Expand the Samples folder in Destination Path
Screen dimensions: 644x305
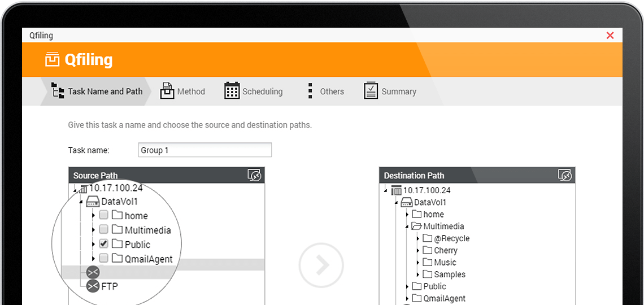[417, 274]
